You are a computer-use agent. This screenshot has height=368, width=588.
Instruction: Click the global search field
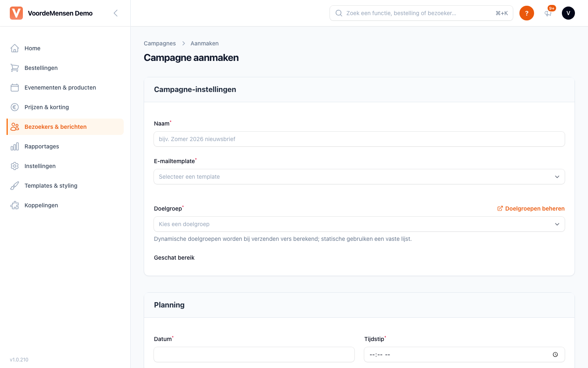[421, 13]
